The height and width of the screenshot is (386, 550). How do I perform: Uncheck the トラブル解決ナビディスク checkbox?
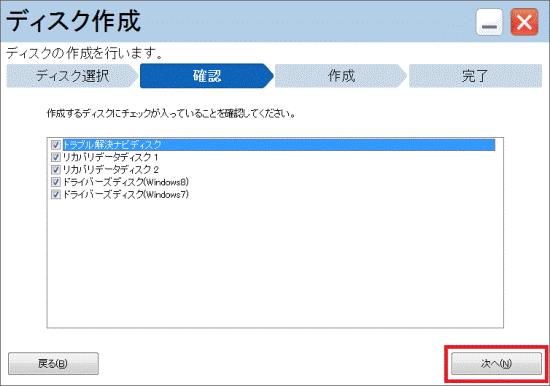pyautogui.click(x=56, y=145)
